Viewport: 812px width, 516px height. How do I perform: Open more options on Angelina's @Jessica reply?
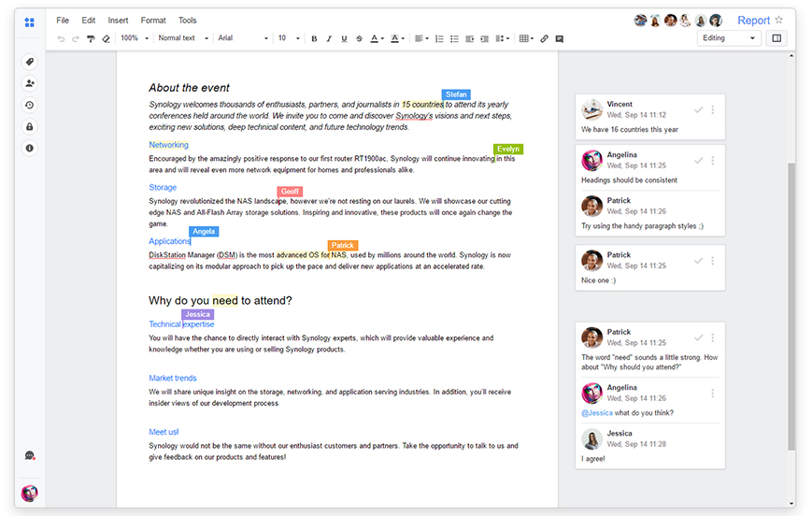(x=713, y=394)
